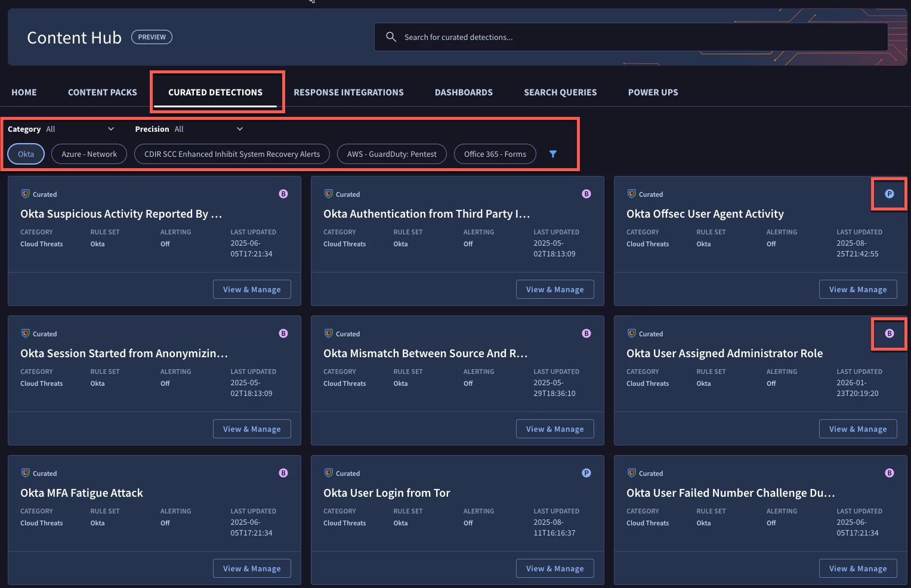Click the Curated shield icon on Okta User Login from Tor card
The width and height of the screenshot is (911, 588).
tap(329, 473)
